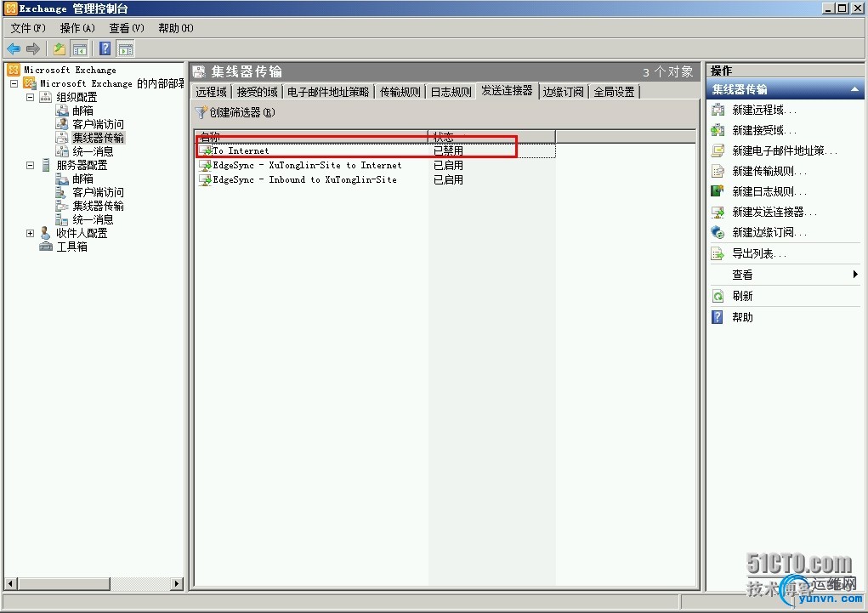Screen dimensions: 868x613
Task: Click the 刷新 action link
Action: tap(742, 296)
